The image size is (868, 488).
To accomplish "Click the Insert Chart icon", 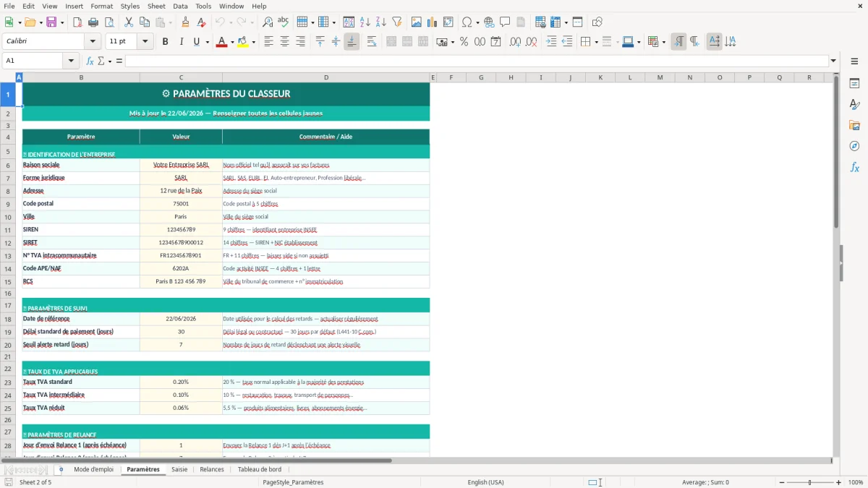I will click(x=433, y=22).
